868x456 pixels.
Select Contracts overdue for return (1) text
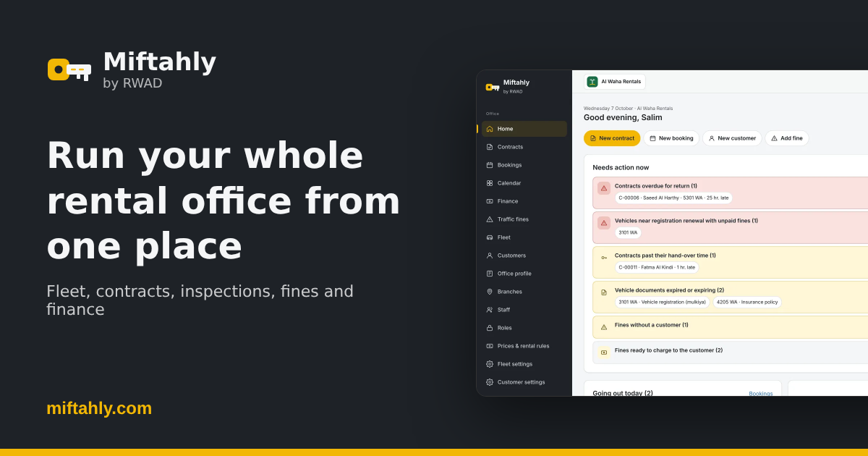(656, 186)
